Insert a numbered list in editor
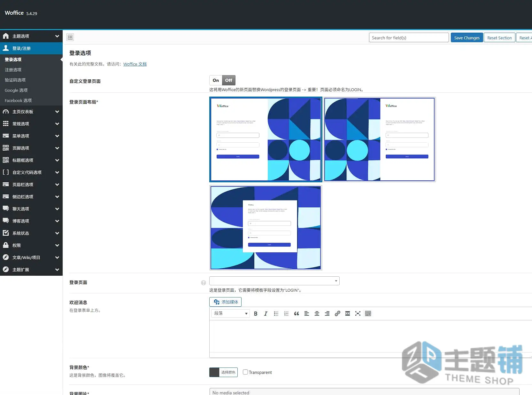 286,313
